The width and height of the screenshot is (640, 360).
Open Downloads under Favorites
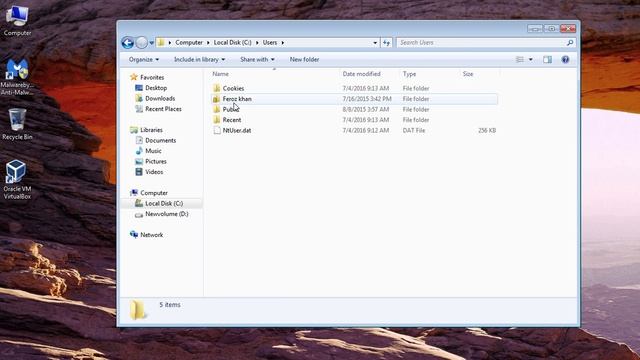[160, 98]
